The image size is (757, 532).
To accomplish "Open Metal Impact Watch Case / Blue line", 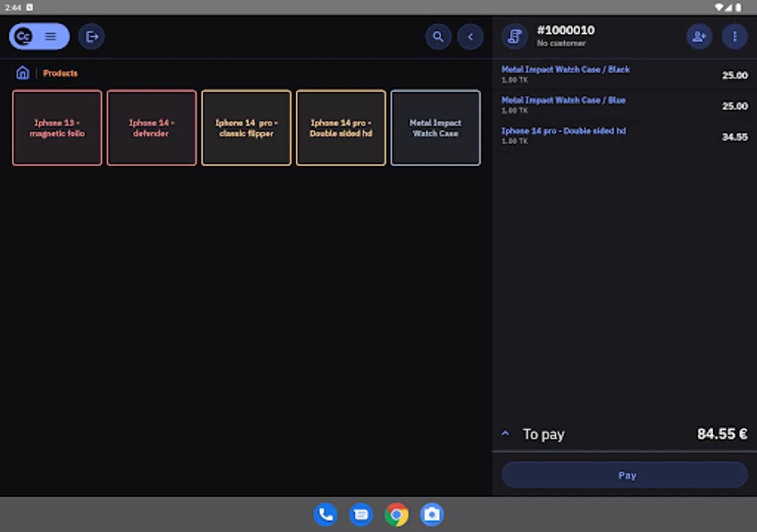I will 625,105.
